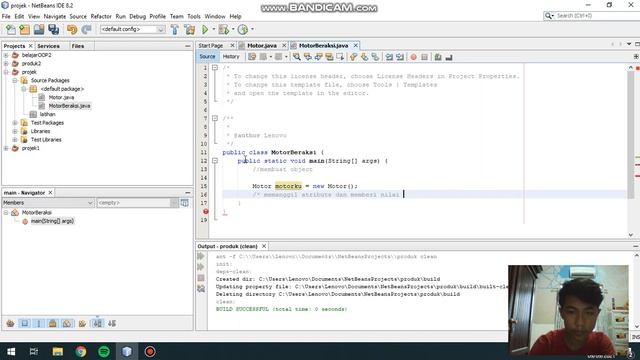Click the Comment editor toolbar icon
Viewport: 640px width, 360px height.
(438, 57)
